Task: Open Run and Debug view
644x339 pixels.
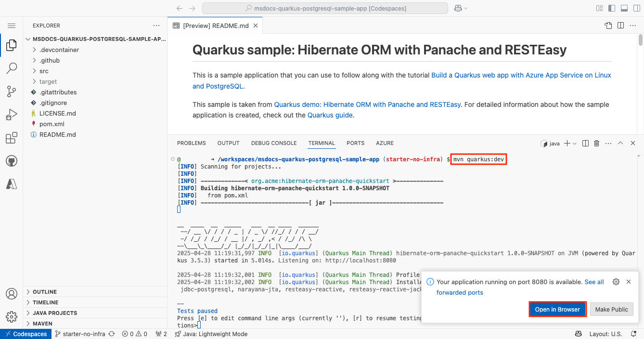Action: [12, 115]
